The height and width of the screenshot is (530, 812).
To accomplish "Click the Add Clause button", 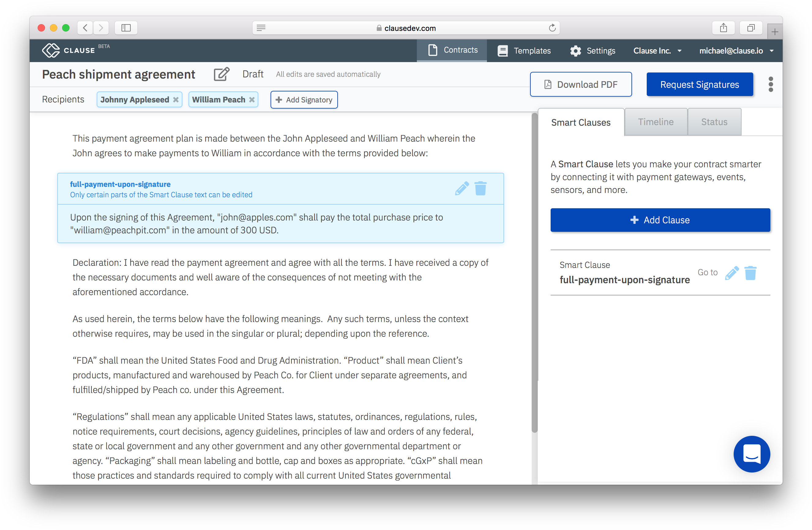I will (660, 220).
